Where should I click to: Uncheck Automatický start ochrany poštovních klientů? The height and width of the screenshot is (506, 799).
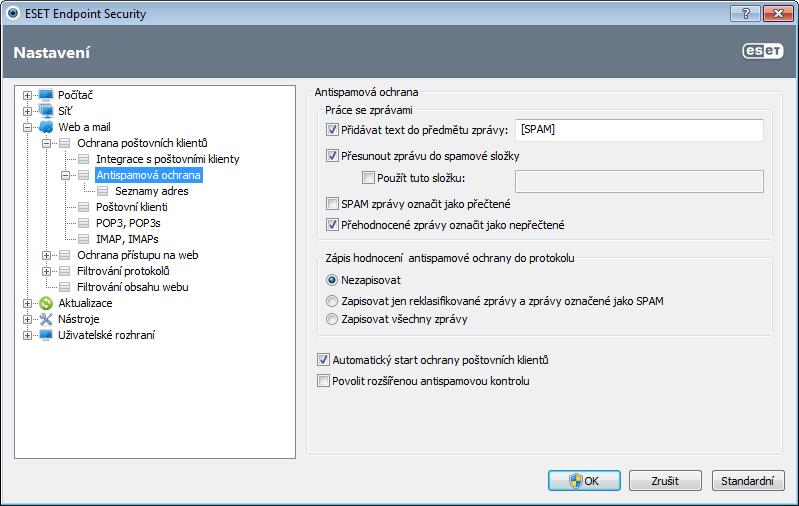pos(323,360)
